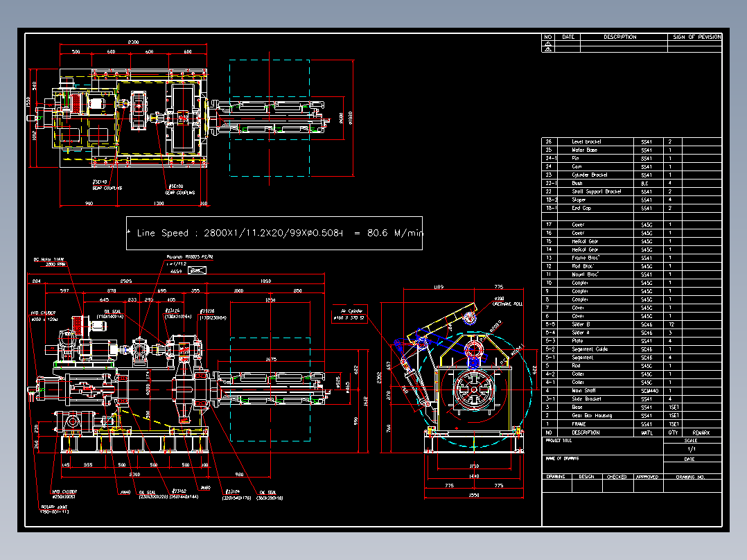Screen dimensions: 747x560
Task: Click the scale value '1/1'
Action: click(x=692, y=449)
